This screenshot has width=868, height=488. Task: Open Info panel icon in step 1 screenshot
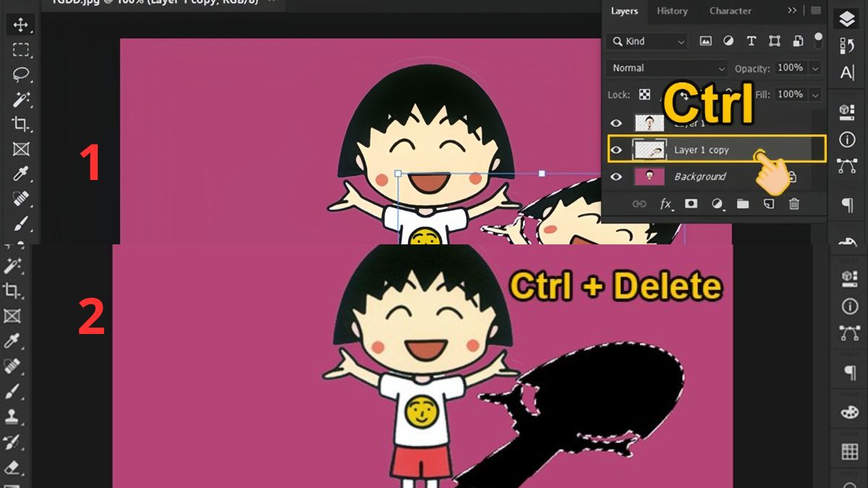[x=847, y=139]
